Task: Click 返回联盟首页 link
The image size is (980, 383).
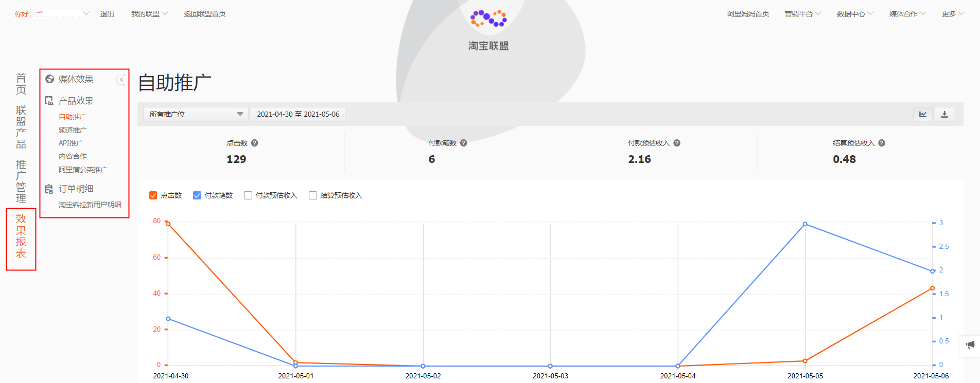Action: pos(205,14)
